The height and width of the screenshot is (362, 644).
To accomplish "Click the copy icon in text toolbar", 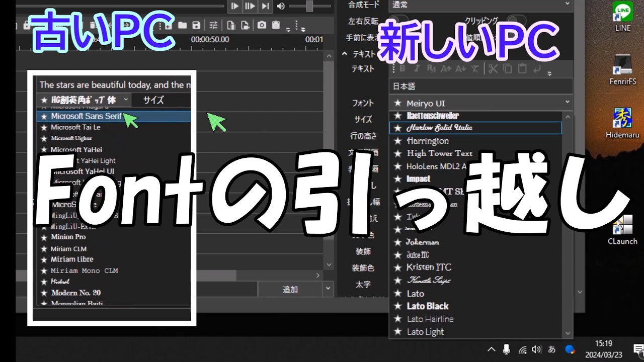I will point(508,69).
